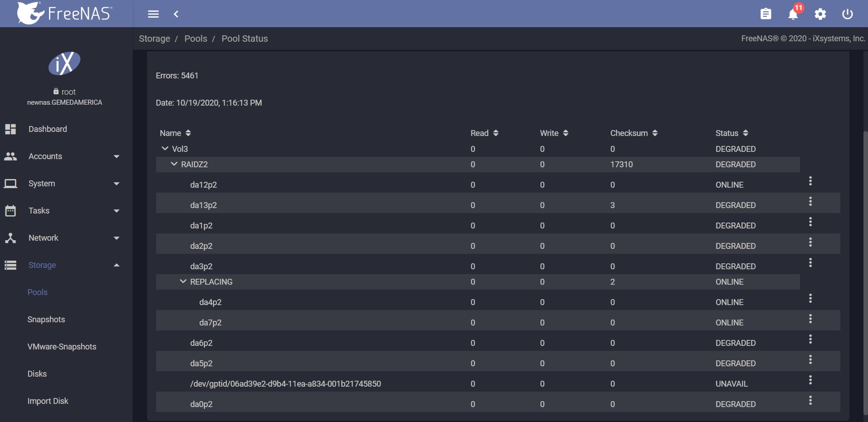Screen dimensions: 868x422
Task: Click the Pools breadcrumb link
Action: tap(196, 39)
